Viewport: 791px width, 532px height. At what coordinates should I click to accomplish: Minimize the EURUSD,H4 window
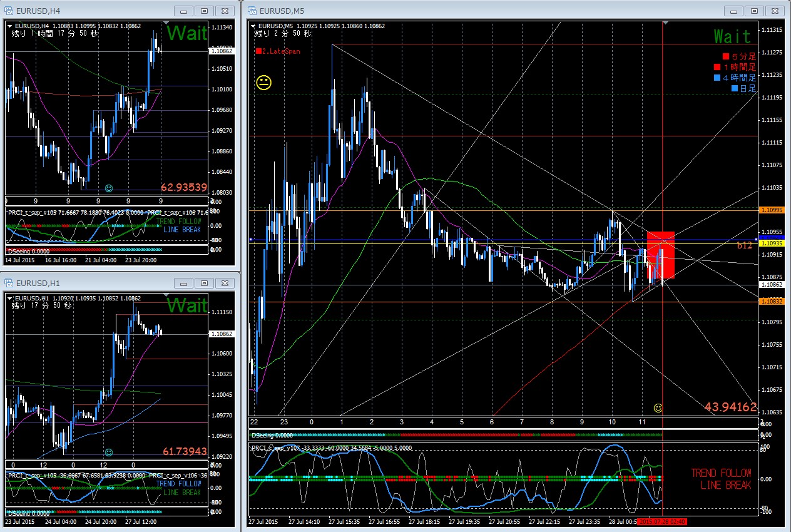click(183, 11)
